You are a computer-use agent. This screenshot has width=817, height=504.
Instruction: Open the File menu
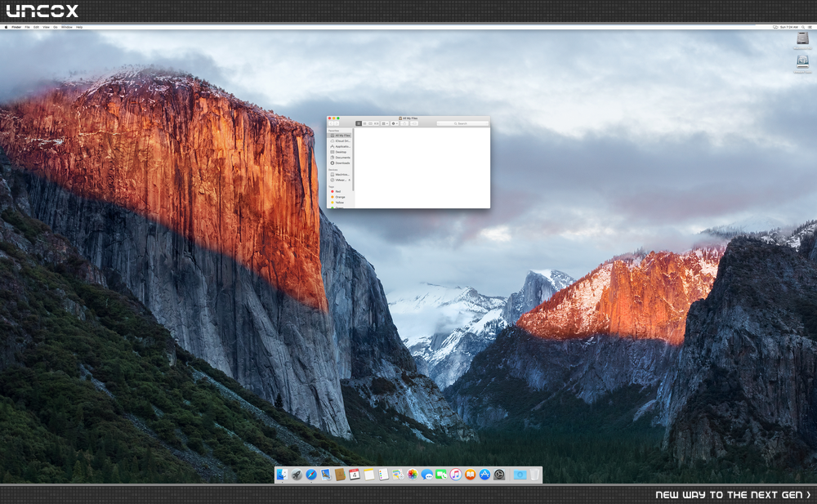click(x=27, y=27)
